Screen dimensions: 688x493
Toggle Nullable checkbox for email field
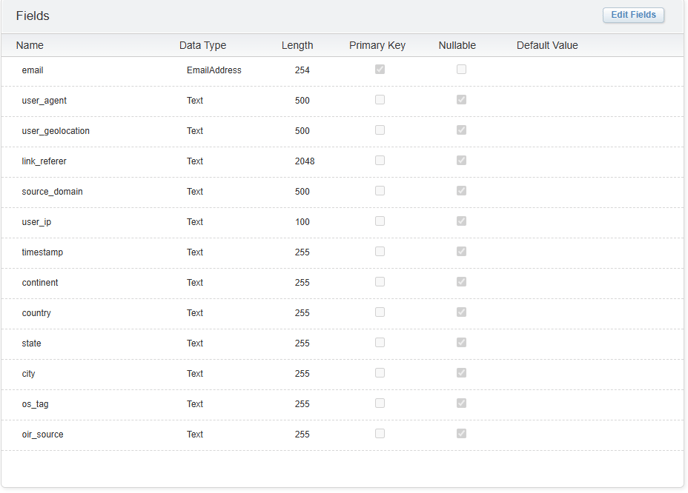tap(461, 70)
